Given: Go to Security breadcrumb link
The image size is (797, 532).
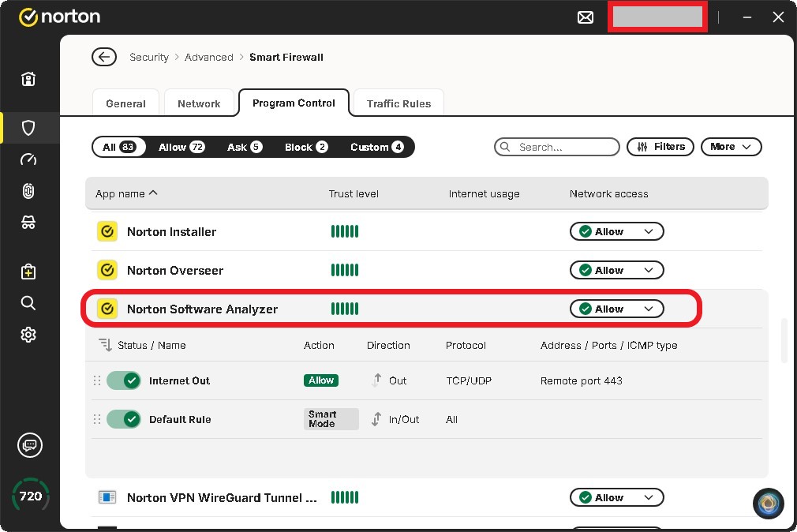Looking at the screenshot, I should click(x=149, y=57).
